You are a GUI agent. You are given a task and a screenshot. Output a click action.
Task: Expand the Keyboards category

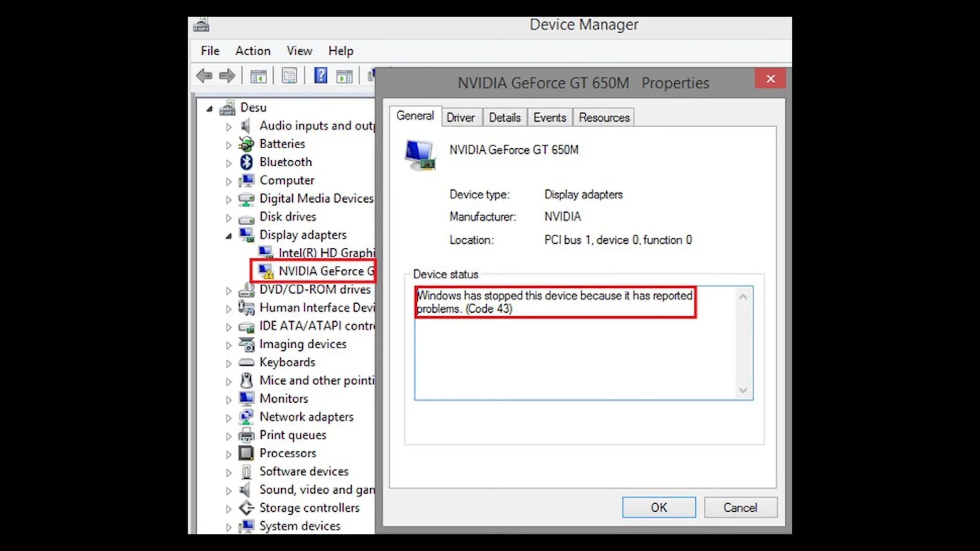coord(229,363)
